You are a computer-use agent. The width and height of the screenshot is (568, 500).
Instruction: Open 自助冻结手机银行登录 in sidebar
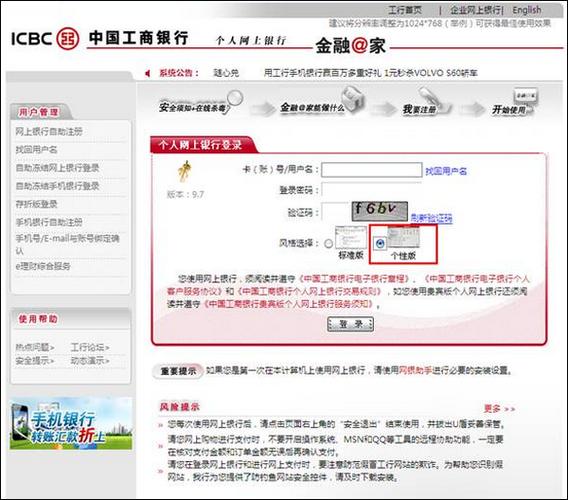(x=57, y=186)
